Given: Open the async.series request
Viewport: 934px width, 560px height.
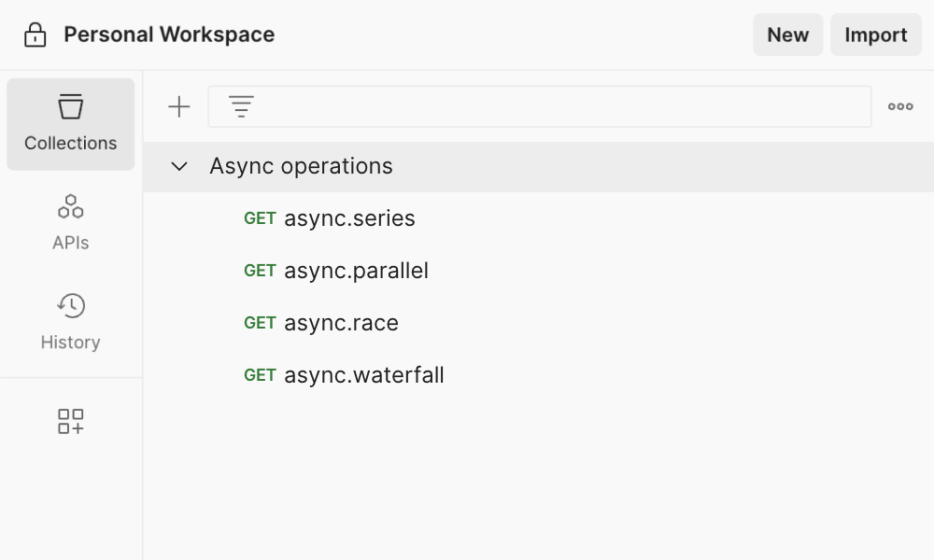Looking at the screenshot, I should 349,218.
